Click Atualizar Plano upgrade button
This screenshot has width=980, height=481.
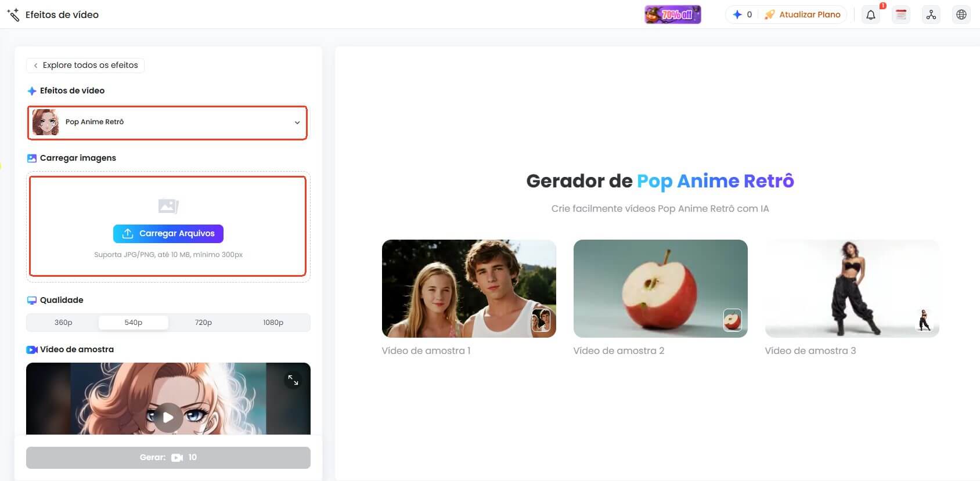tap(802, 15)
